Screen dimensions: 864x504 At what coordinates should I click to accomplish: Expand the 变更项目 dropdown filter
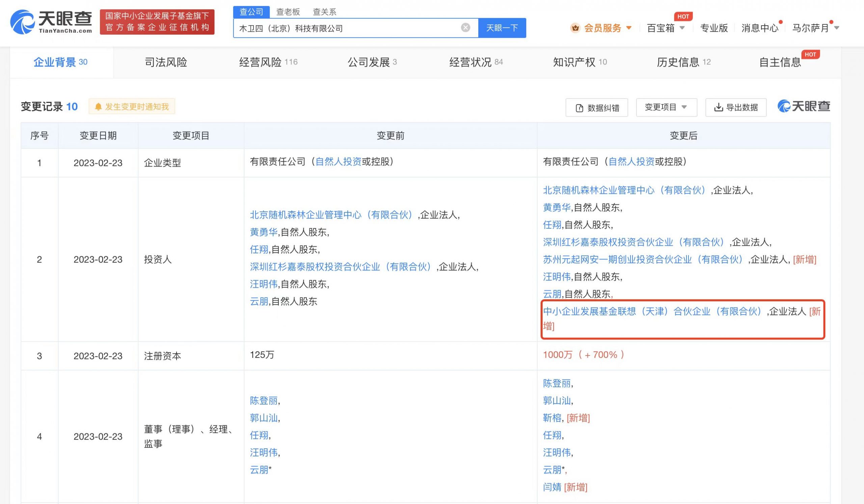[x=666, y=108]
